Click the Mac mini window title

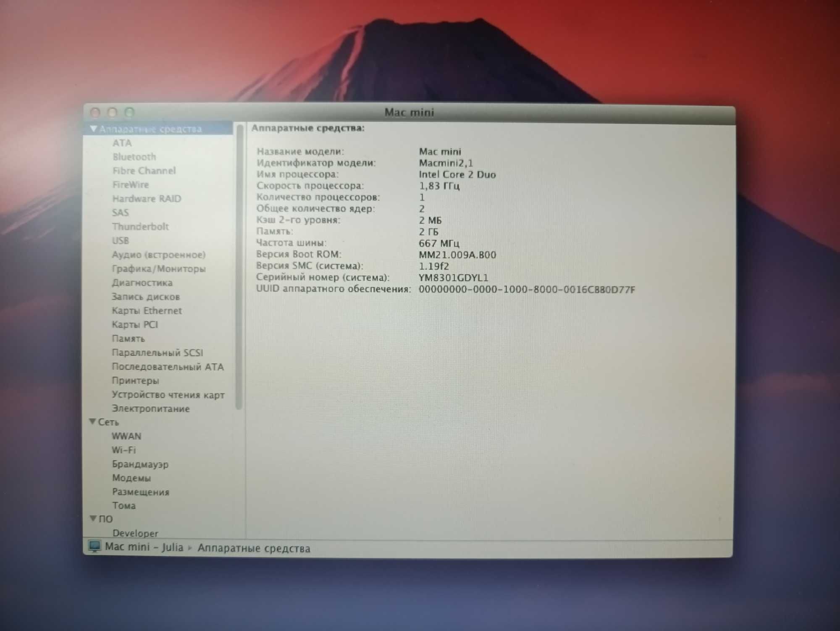[x=409, y=113]
